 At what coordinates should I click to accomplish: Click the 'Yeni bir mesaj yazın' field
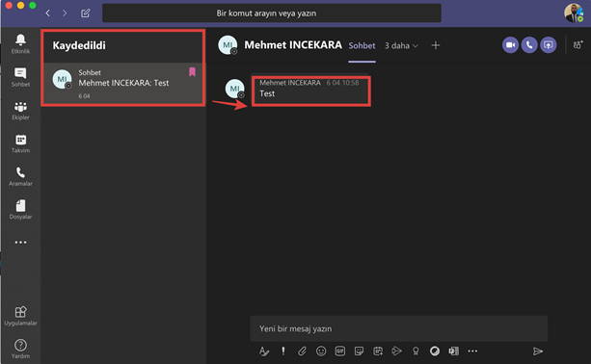pyautogui.click(x=399, y=328)
